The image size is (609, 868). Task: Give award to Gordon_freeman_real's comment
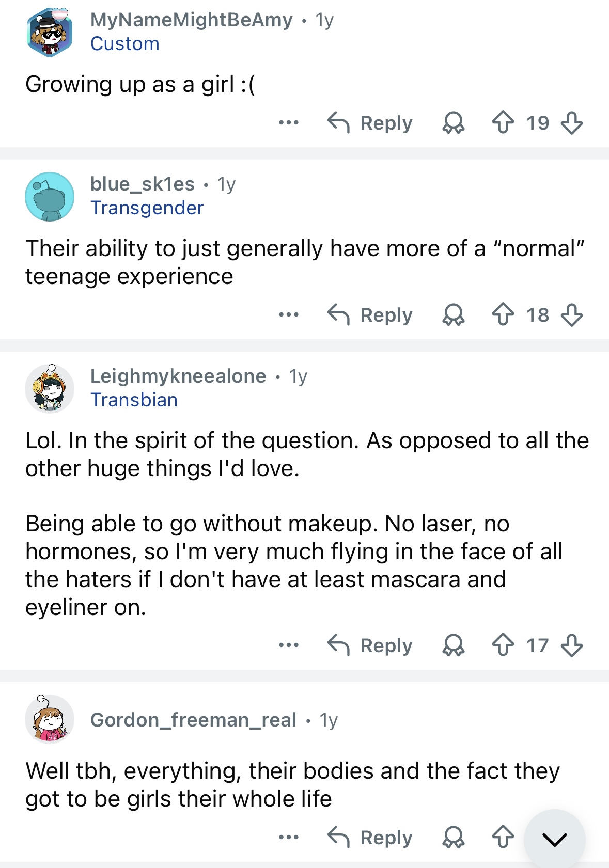tap(454, 838)
